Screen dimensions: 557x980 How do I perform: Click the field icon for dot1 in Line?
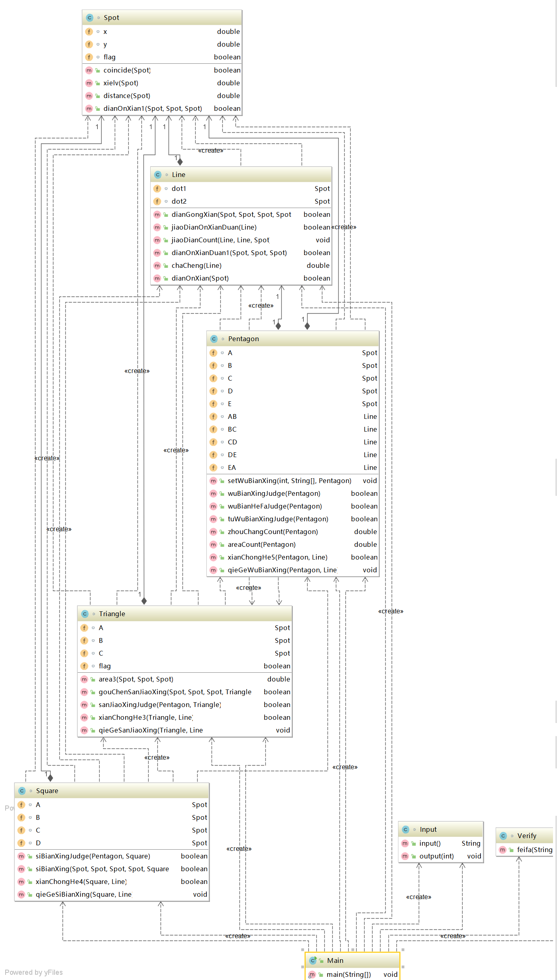[x=157, y=189]
